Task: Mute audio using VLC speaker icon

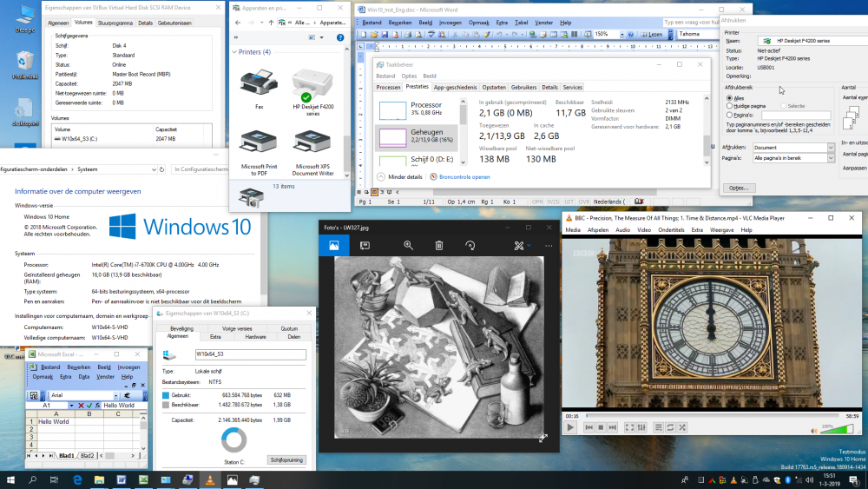Action: [814, 431]
